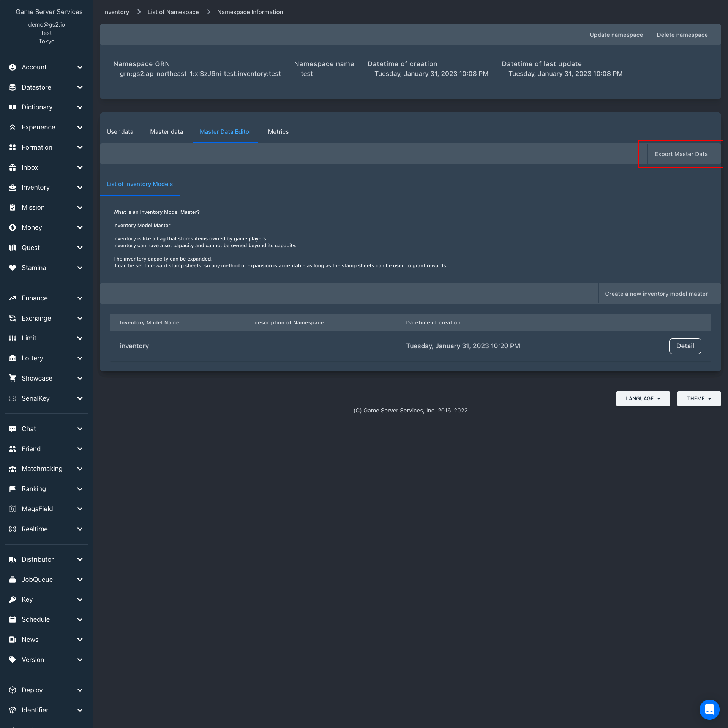This screenshot has width=728, height=728.
Task: Click the Ranking flag icon
Action: click(x=13, y=489)
